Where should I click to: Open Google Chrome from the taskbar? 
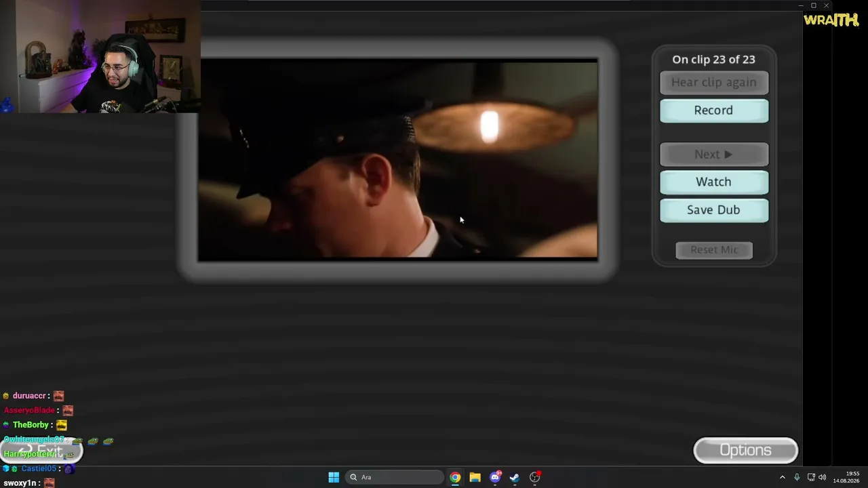[x=455, y=477]
